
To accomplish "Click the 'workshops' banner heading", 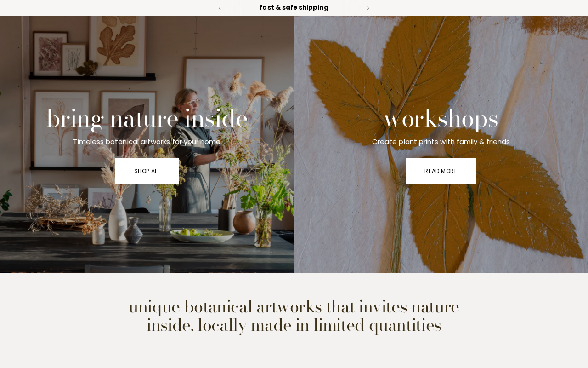I will point(441,120).
